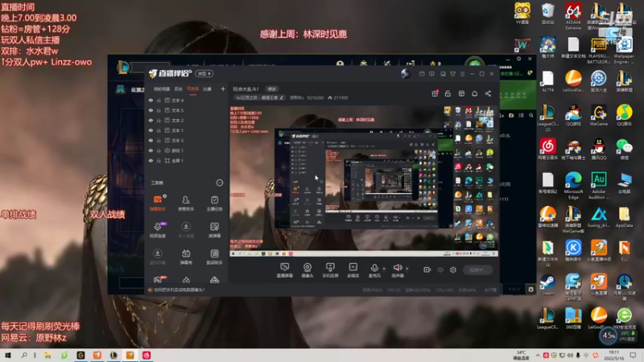Viewport: 644px width, 362px height.
Task: Open notifications bell in streaming app
Action: [475, 93]
